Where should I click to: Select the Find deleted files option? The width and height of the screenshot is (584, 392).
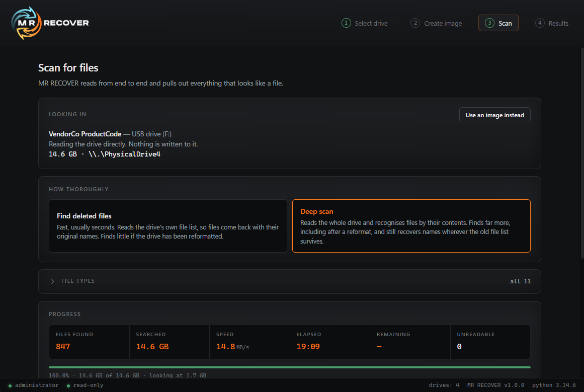(168, 226)
